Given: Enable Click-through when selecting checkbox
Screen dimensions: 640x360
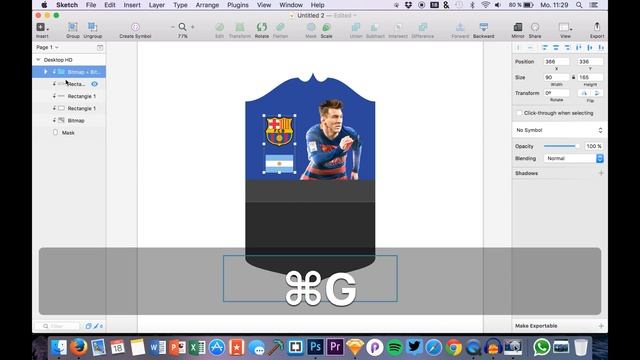Looking at the screenshot, I should tap(519, 113).
